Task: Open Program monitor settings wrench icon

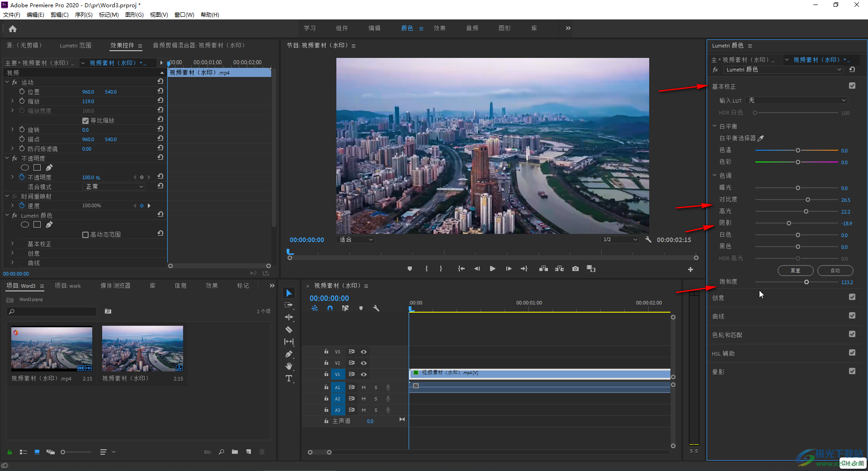Action: pos(648,240)
